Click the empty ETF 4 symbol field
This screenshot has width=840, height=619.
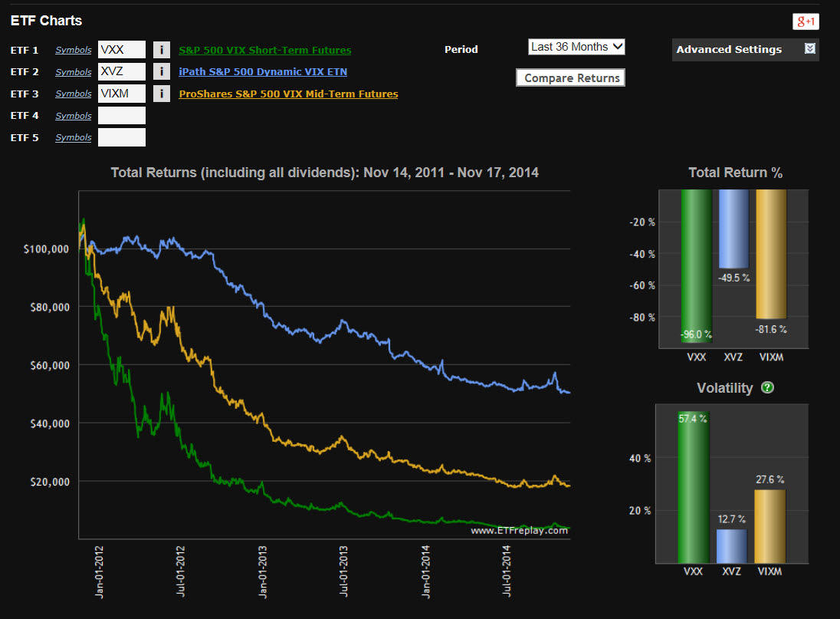122,116
